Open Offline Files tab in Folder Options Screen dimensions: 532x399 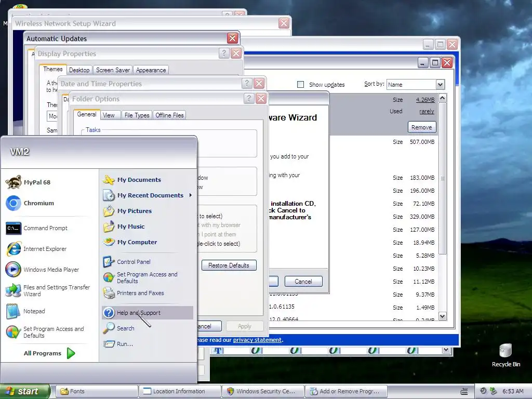pyautogui.click(x=169, y=115)
